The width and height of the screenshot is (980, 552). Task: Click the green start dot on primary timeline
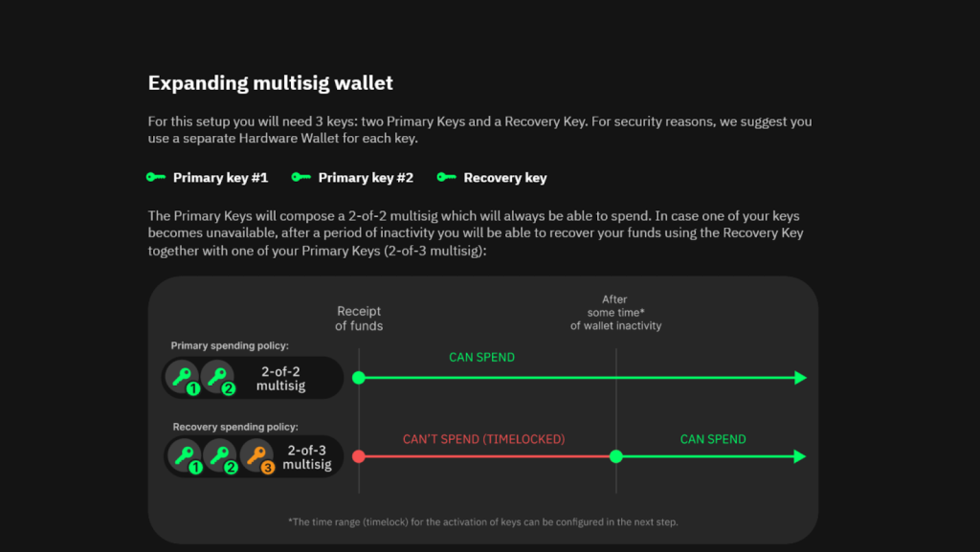click(359, 378)
